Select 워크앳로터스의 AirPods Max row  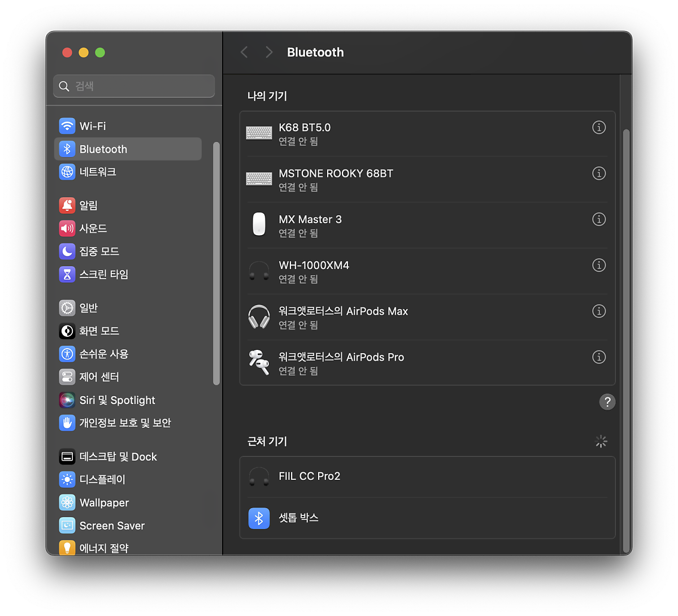(427, 317)
